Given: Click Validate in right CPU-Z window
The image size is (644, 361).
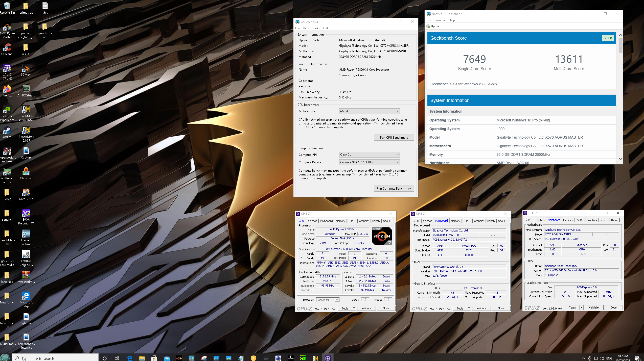Looking at the screenshot, I should pyautogui.click(x=594, y=307).
